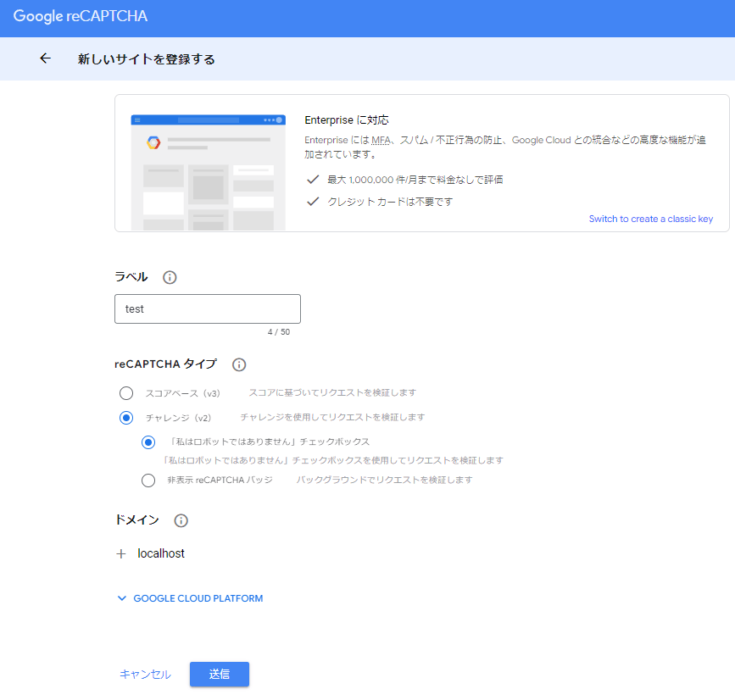Click the text 最大 1,000,000 件/月まで料金なしで評価
Image resolution: width=735 pixels, height=700 pixels.
coord(415,180)
